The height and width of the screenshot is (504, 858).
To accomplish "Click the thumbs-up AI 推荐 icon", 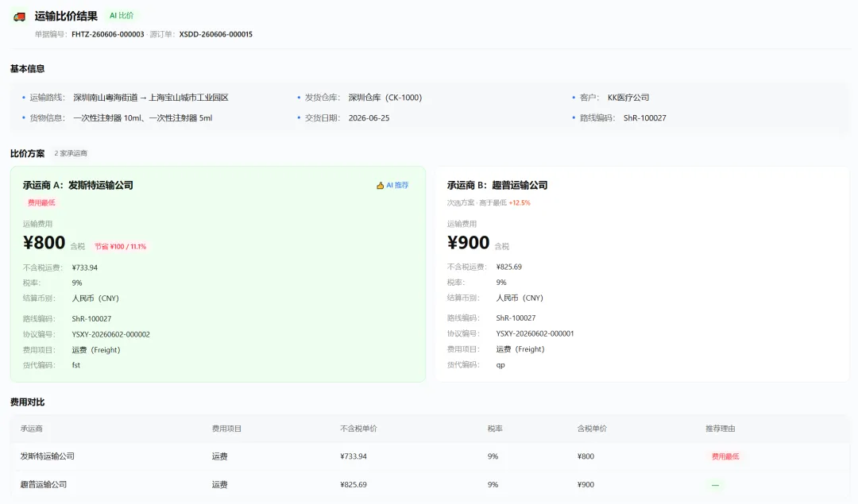I will click(x=380, y=185).
